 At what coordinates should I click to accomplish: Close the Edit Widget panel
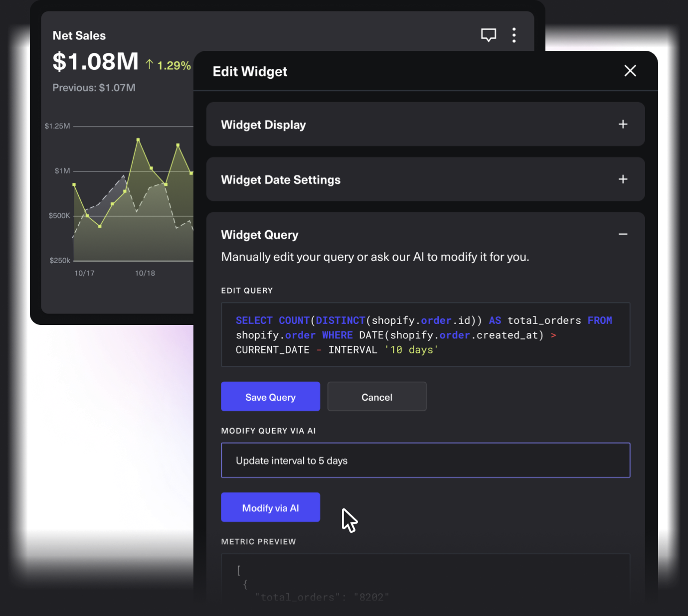tap(630, 71)
